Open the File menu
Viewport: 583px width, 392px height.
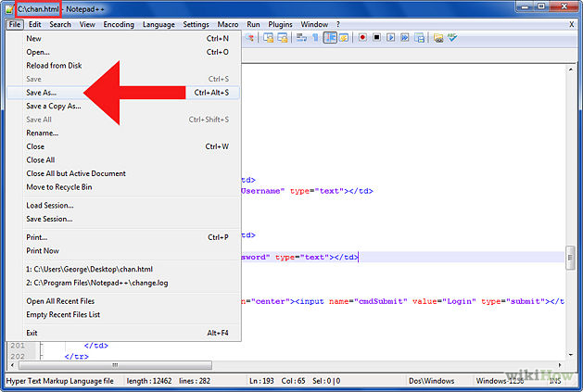coord(15,24)
